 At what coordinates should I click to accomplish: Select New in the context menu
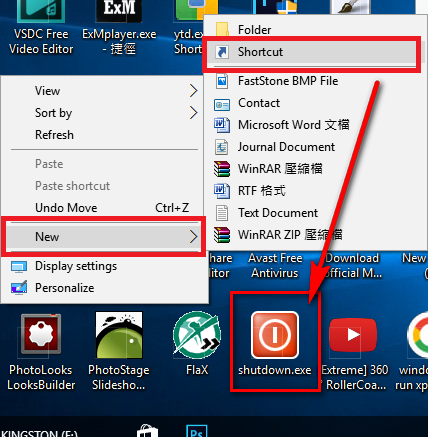point(103,237)
